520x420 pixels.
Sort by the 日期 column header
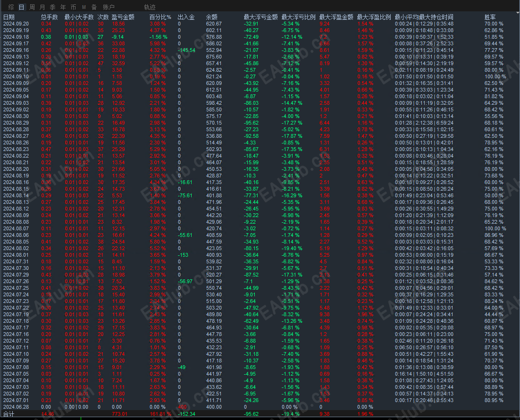pos(9,17)
